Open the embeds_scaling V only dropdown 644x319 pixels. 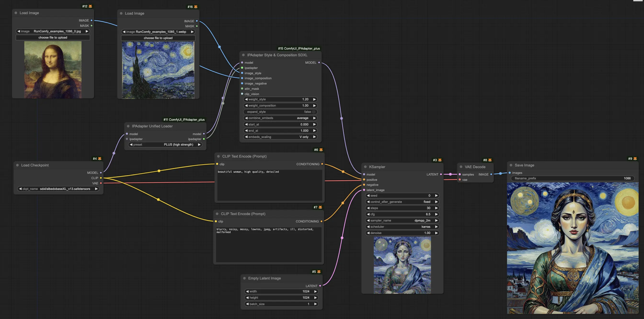pyautogui.click(x=280, y=137)
